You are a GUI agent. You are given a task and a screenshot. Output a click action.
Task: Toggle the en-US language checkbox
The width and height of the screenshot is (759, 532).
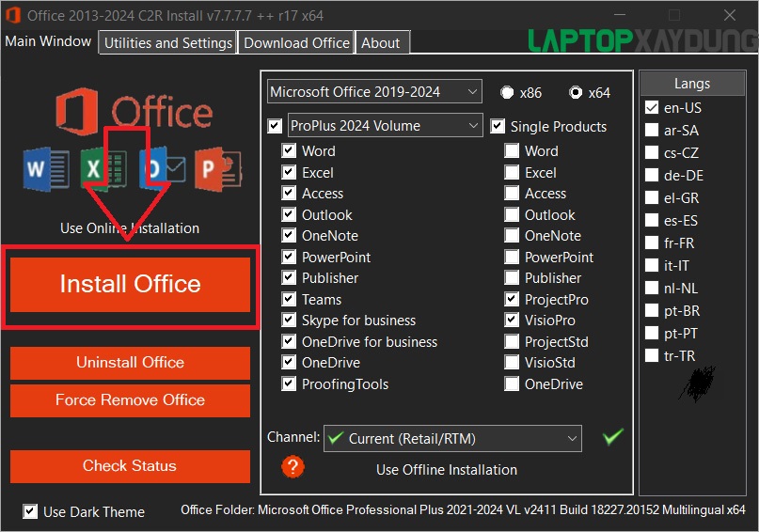click(652, 107)
